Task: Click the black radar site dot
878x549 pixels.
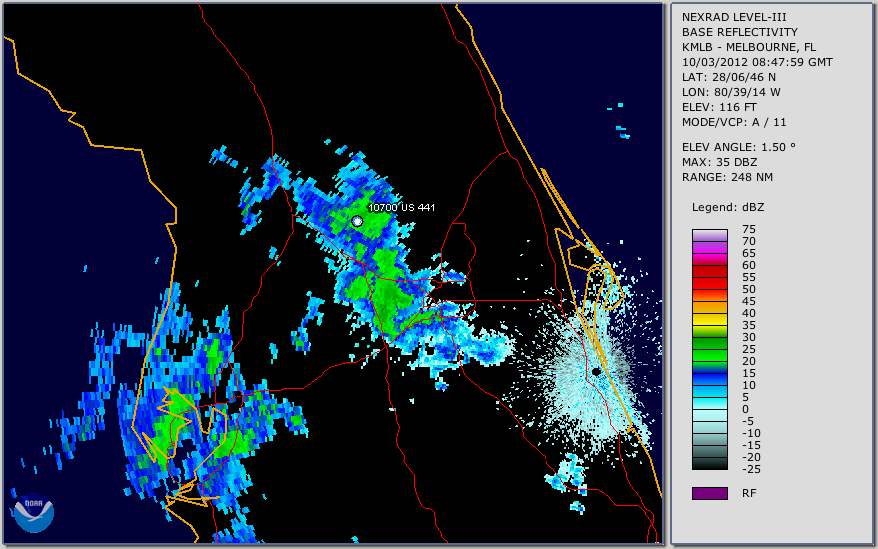Action: pyautogui.click(x=596, y=371)
